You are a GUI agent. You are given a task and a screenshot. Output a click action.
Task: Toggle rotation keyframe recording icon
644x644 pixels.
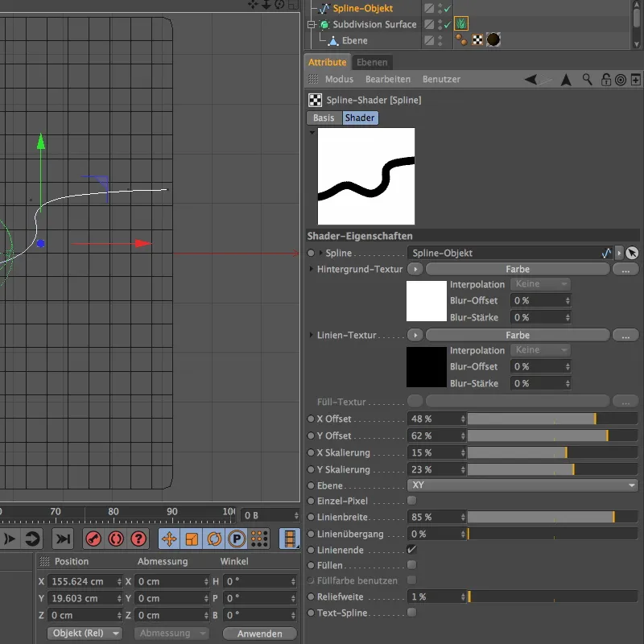pos(214,539)
